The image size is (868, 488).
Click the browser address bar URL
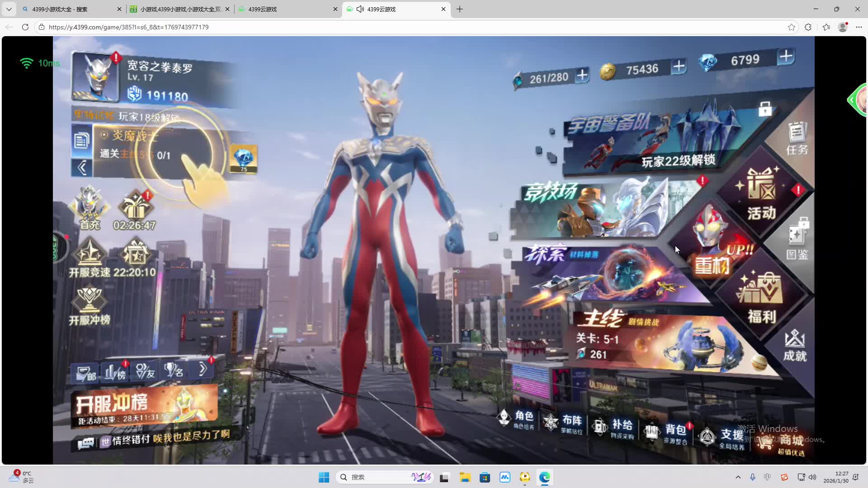[128, 27]
